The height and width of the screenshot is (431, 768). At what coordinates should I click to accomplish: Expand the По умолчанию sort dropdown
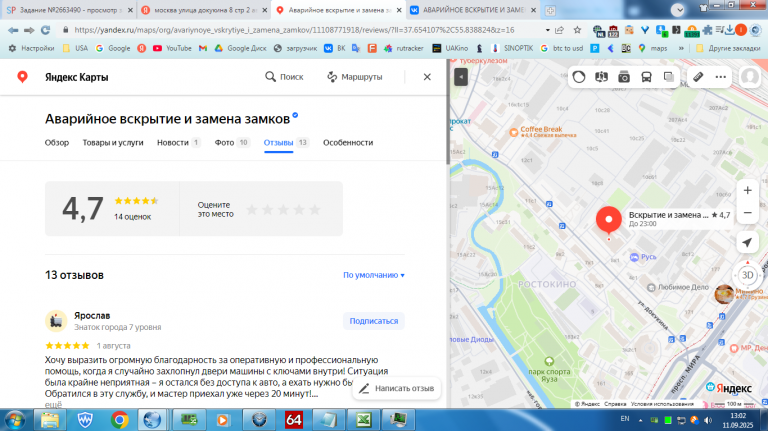coord(374,275)
